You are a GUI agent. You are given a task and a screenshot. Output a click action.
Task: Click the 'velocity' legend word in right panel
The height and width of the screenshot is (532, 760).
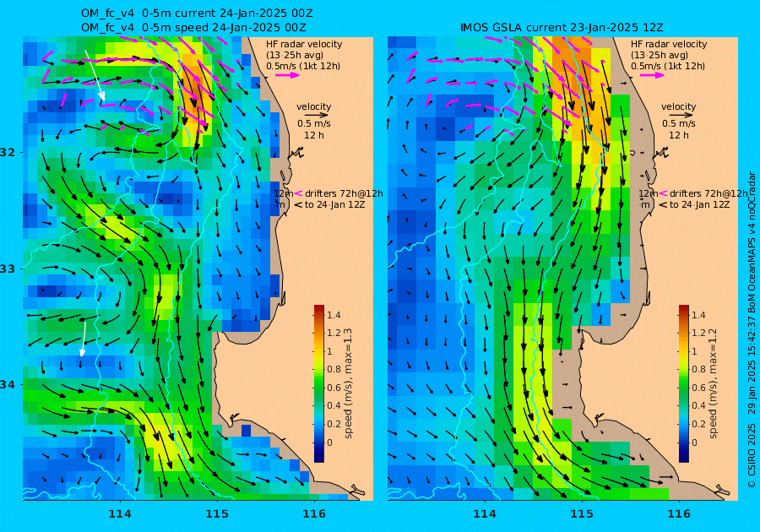point(678,106)
